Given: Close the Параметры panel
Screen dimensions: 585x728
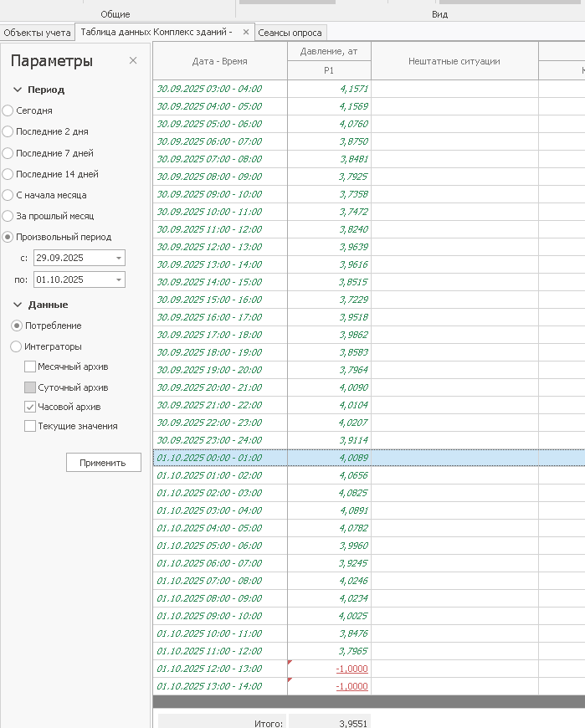Looking at the screenshot, I should (x=133, y=61).
